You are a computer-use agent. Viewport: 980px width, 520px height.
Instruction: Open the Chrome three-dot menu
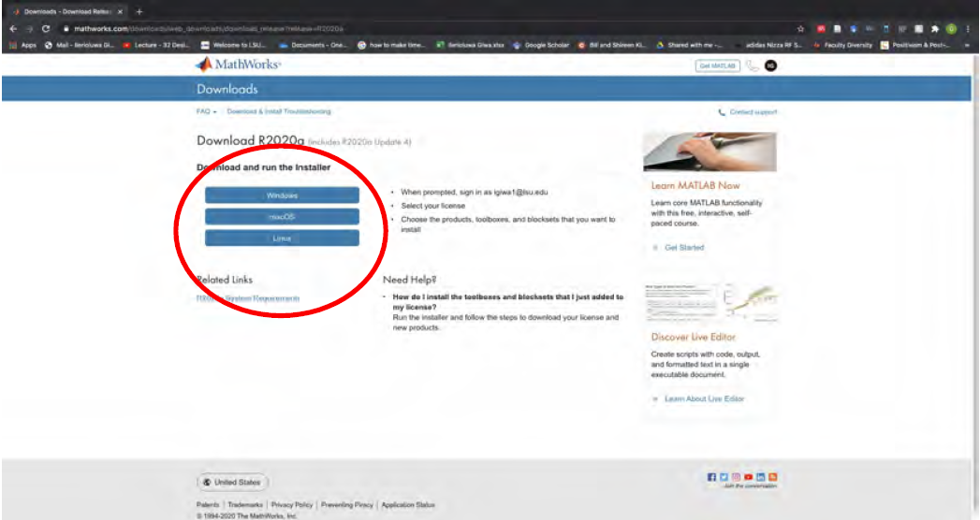click(x=968, y=29)
